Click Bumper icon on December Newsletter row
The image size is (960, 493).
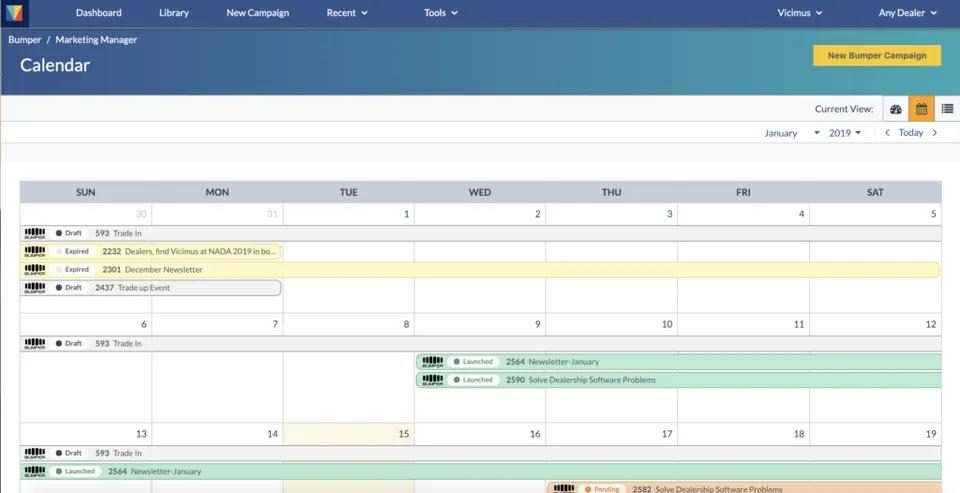35,269
